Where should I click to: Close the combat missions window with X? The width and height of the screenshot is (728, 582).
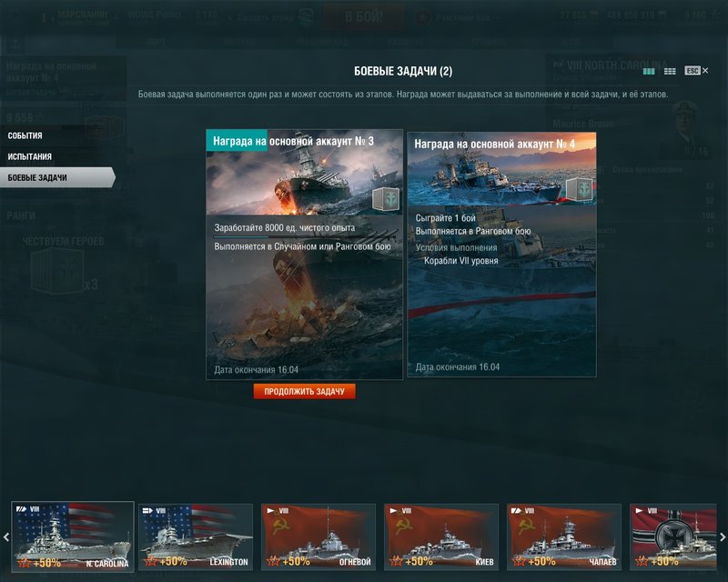click(x=705, y=71)
